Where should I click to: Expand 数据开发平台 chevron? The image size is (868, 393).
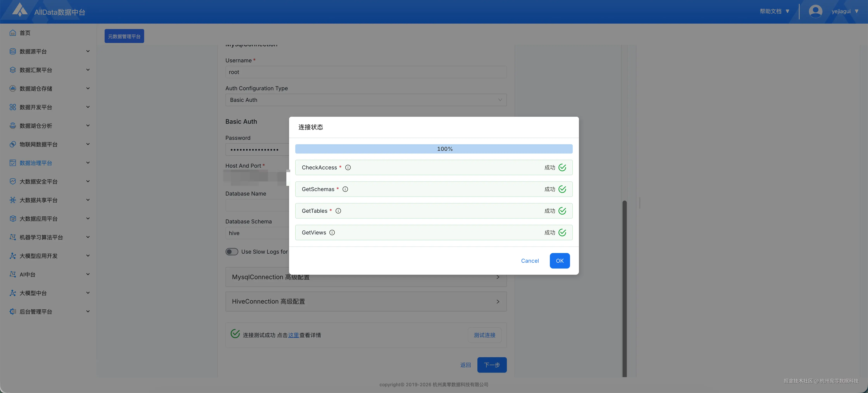click(88, 107)
